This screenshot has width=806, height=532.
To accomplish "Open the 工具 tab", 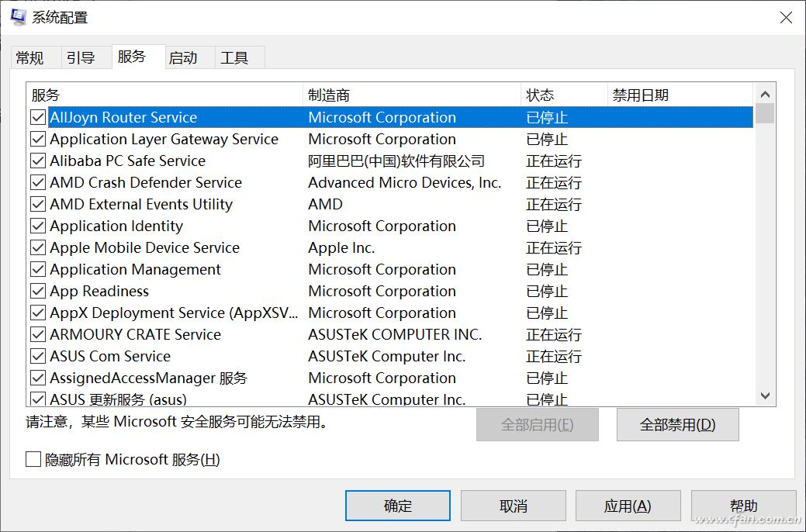I will [x=237, y=57].
